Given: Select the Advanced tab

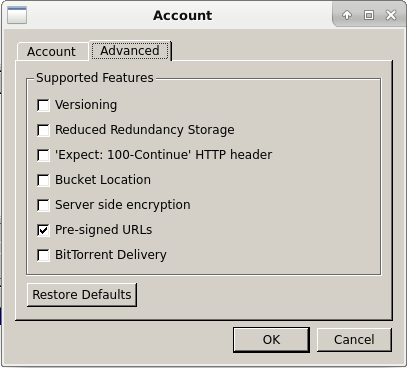Looking at the screenshot, I should [x=130, y=51].
